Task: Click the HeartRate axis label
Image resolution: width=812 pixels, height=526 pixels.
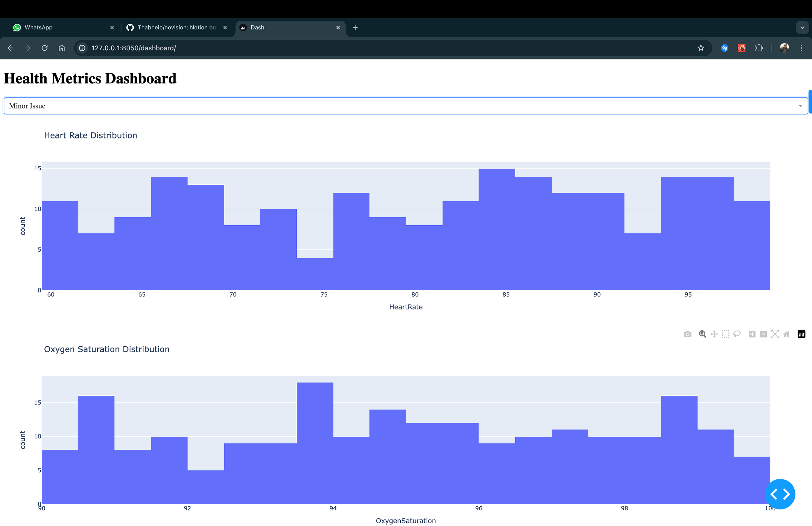Action: 406,307
